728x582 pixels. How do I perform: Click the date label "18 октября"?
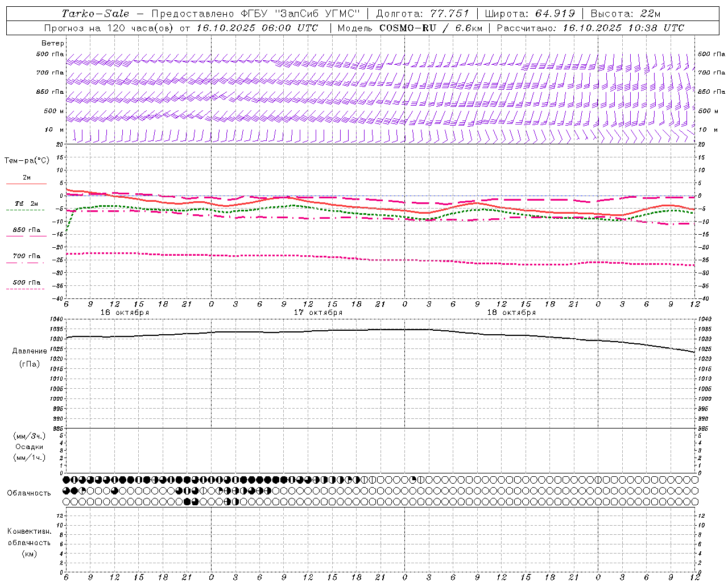click(511, 313)
